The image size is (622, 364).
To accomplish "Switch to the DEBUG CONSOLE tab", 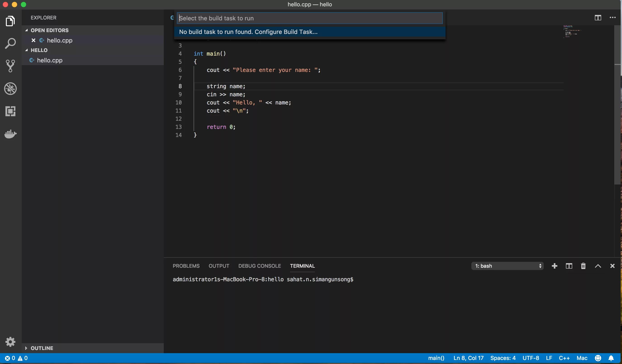I will (259, 266).
